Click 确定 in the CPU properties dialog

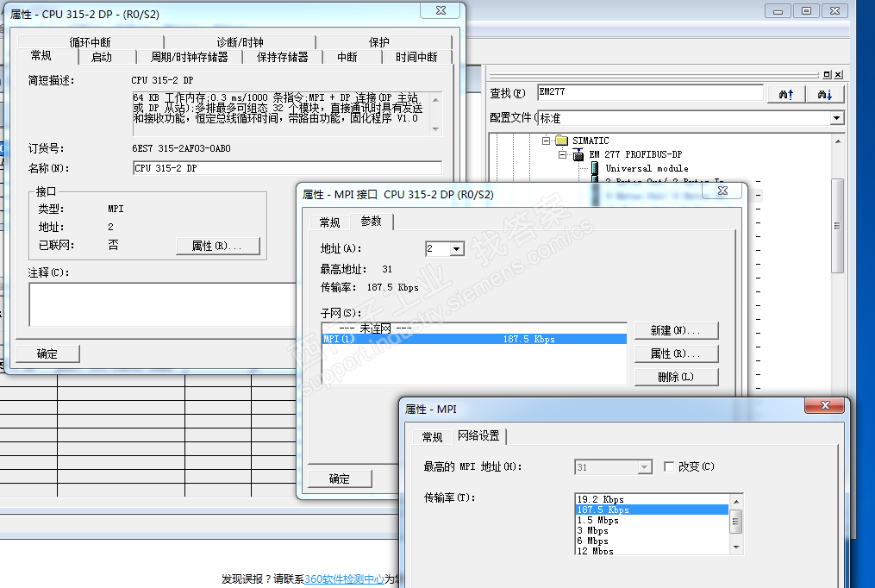(47, 353)
